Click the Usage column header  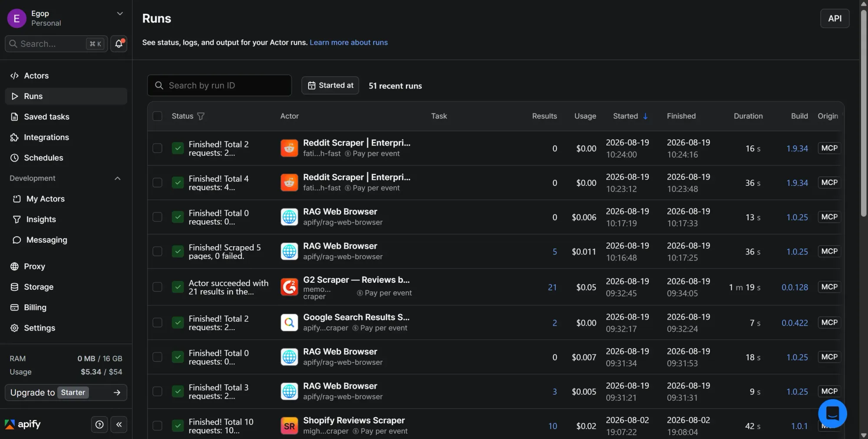point(585,116)
